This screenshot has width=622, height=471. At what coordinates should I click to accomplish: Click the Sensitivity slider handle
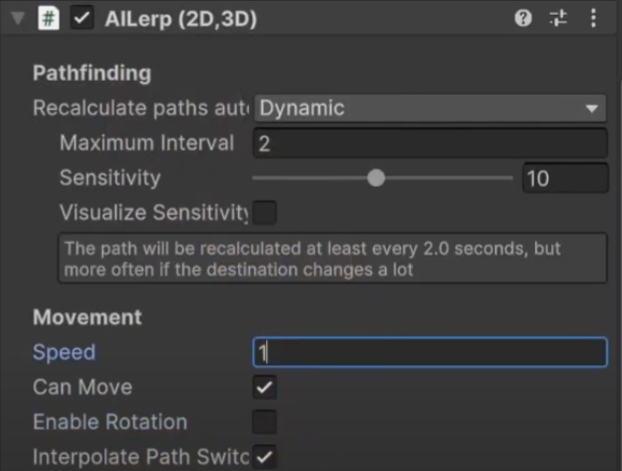coord(376,179)
